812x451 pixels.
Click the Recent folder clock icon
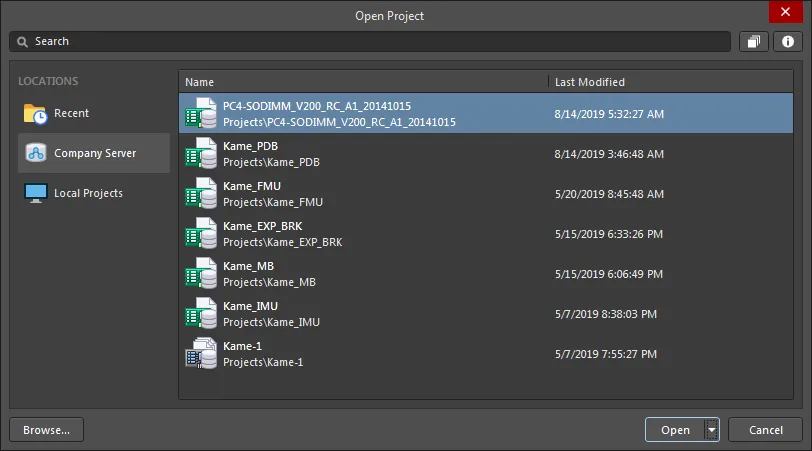pos(35,113)
